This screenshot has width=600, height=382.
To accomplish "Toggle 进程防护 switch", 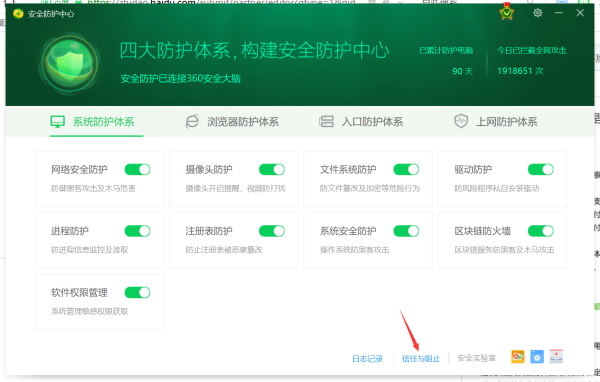I will tap(137, 231).
